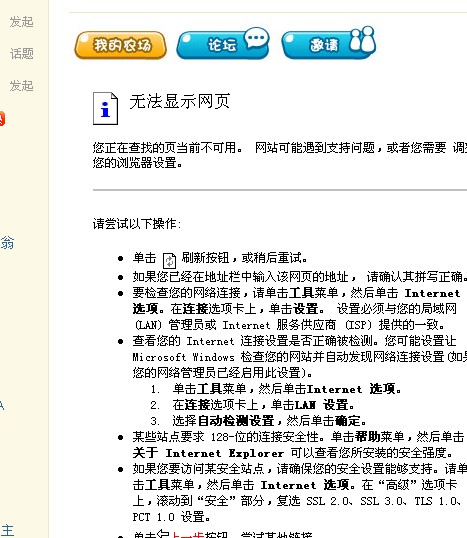Click the 主 link at sidebar bottom
The height and width of the screenshot is (538, 467).
(7, 530)
